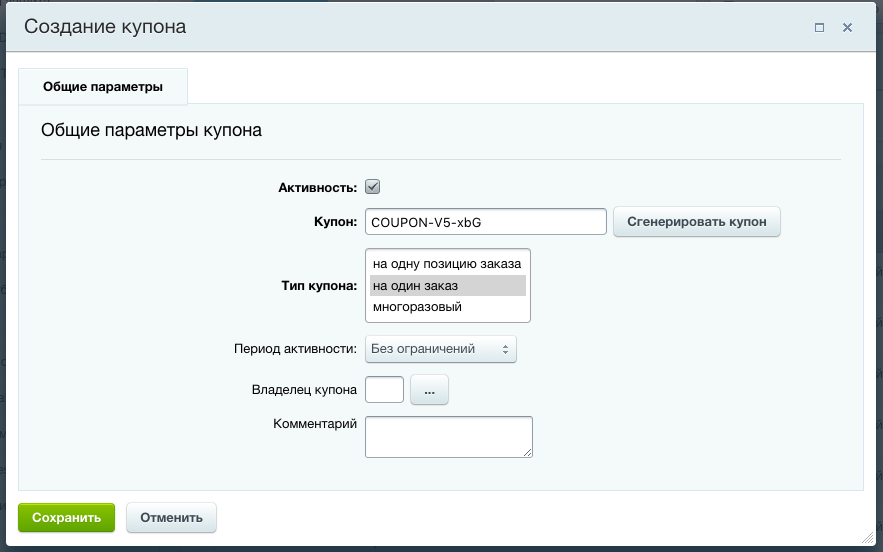Click inside the Комментарий text area
Screen dimensions: 883x552
[x=448, y=436]
